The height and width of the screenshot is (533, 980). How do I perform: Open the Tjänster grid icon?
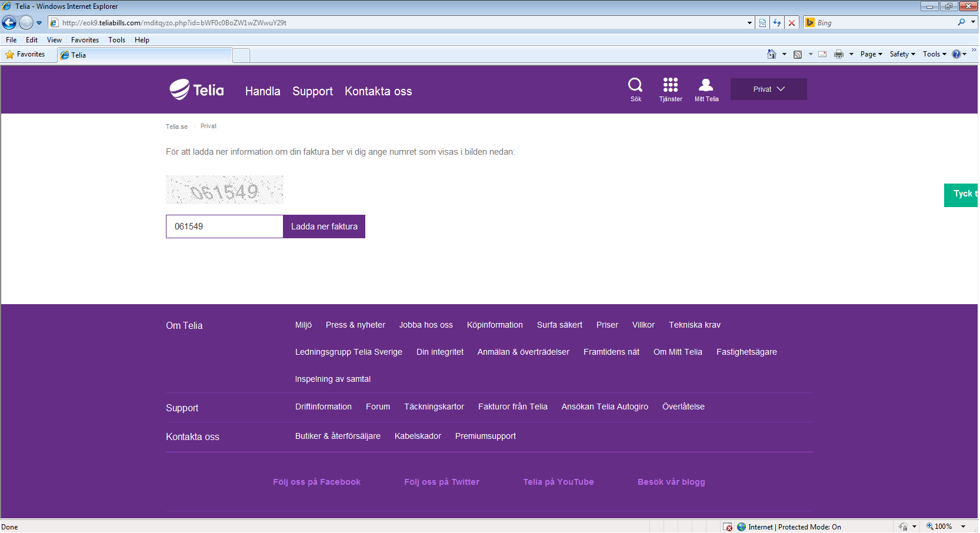(x=671, y=85)
